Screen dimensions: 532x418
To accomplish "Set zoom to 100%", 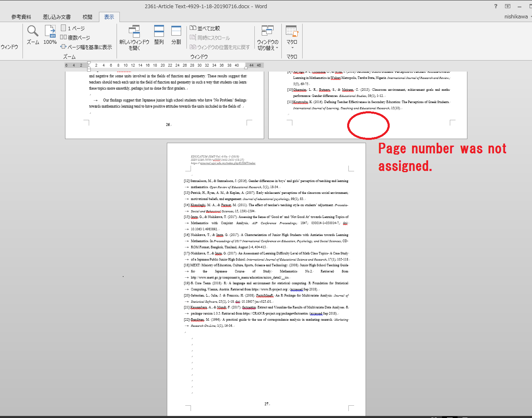I will tap(50, 35).
